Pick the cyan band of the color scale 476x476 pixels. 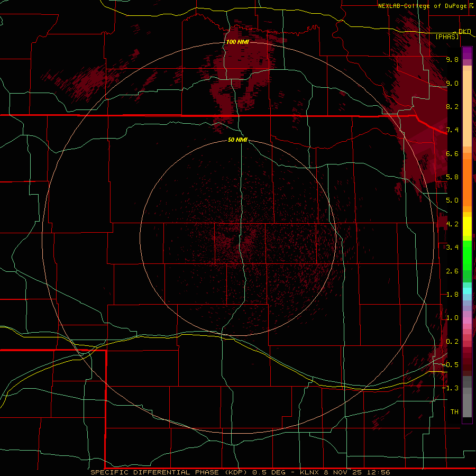(467, 291)
